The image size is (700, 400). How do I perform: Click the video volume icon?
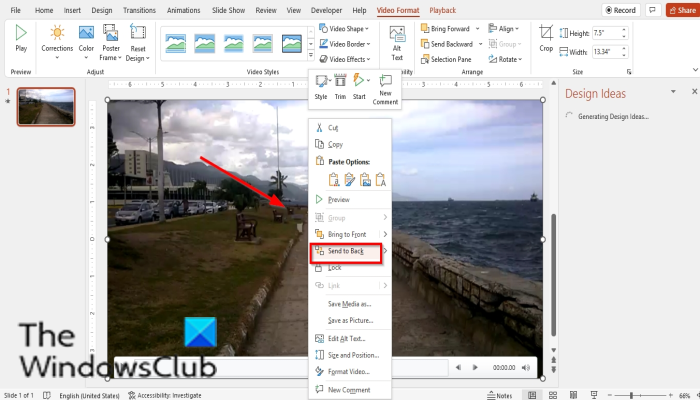tap(526, 367)
